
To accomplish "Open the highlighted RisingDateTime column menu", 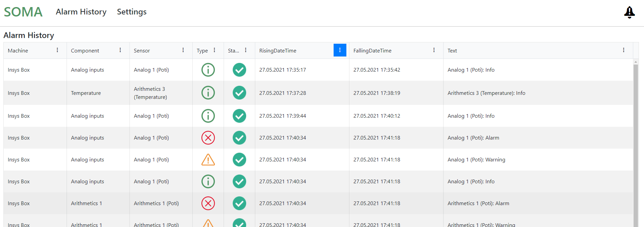I will pos(340,50).
